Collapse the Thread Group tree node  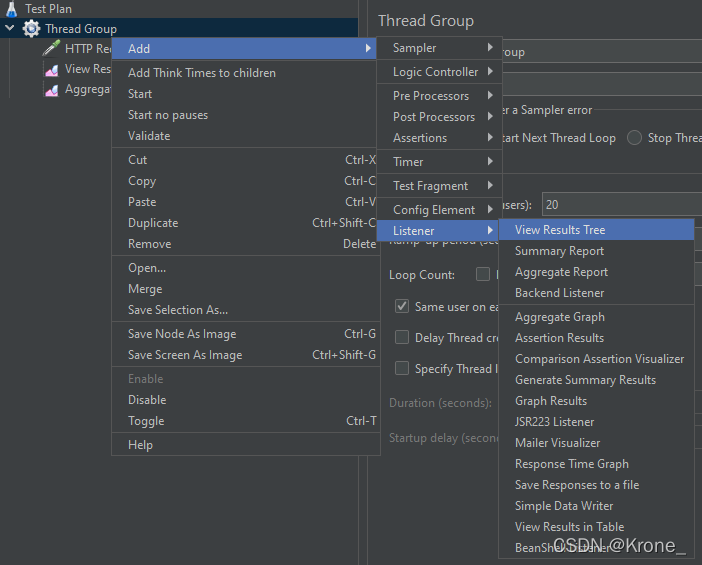coord(9,28)
